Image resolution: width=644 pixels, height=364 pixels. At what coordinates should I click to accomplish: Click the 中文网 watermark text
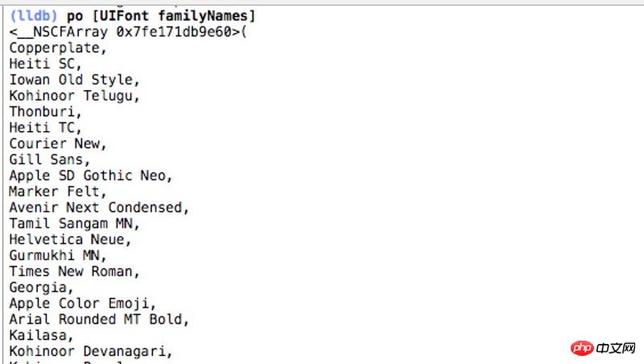pyautogui.click(x=616, y=347)
